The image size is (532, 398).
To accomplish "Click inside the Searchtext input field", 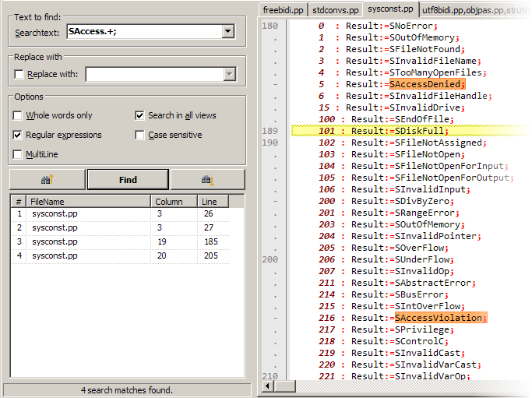I will click(143, 32).
